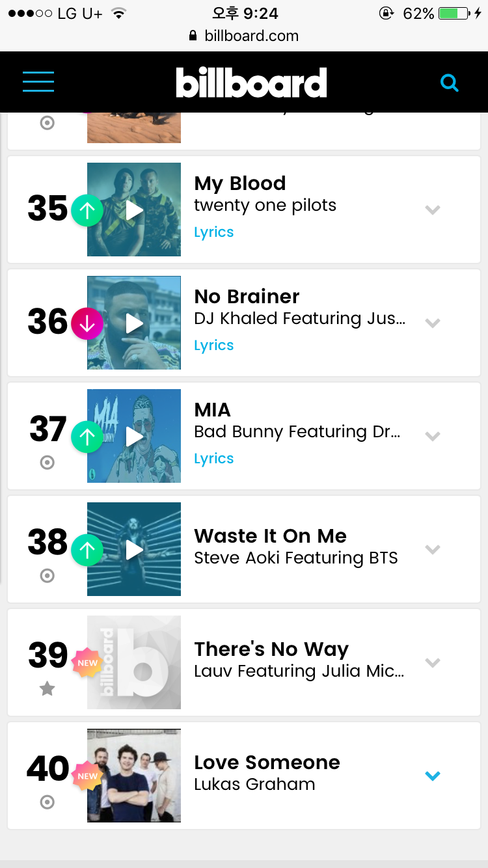This screenshot has height=868, width=488.
Task: Tap the green up-arrow beside rank 35
Action: 87,210
